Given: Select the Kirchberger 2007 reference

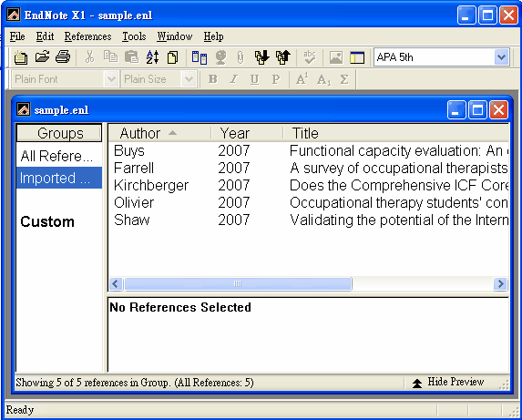Looking at the screenshot, I should click(308, 185).
